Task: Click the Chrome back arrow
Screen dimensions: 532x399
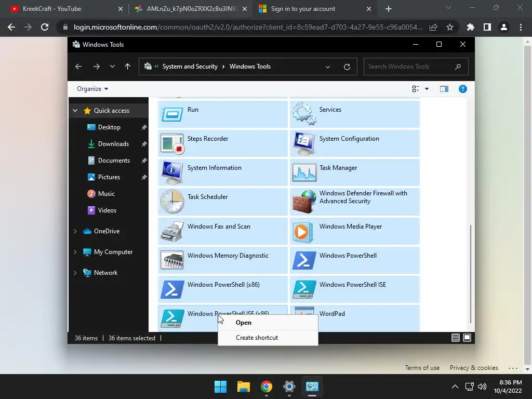Action: pos(11,27)
